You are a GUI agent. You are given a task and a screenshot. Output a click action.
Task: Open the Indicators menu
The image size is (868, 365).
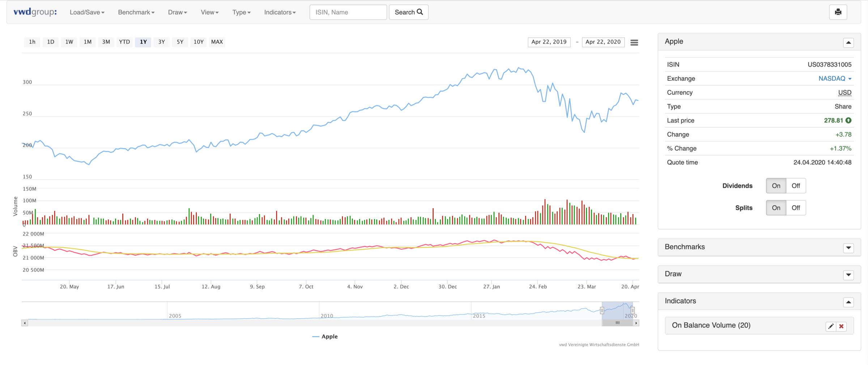pyautogui.click(x=280, y=12)
